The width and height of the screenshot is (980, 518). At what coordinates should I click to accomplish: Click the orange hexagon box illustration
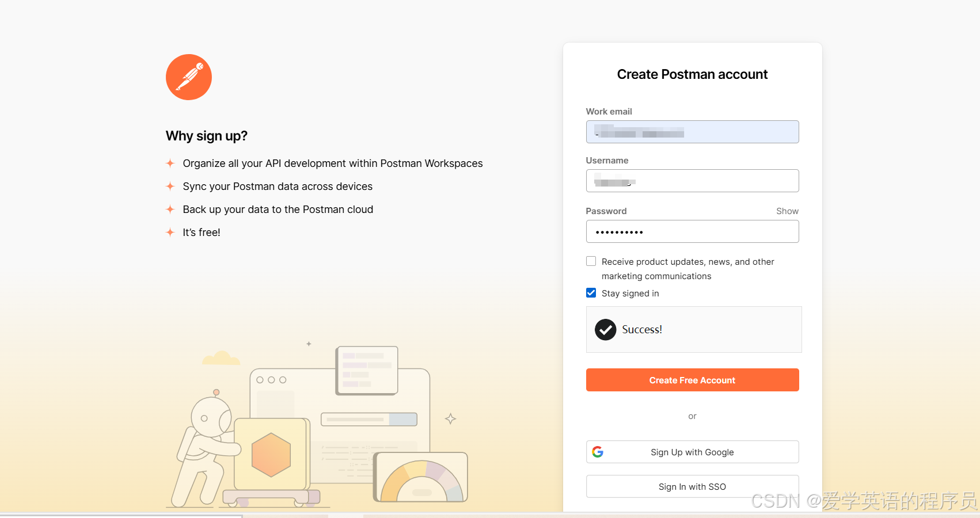click(x=271, y=455)
